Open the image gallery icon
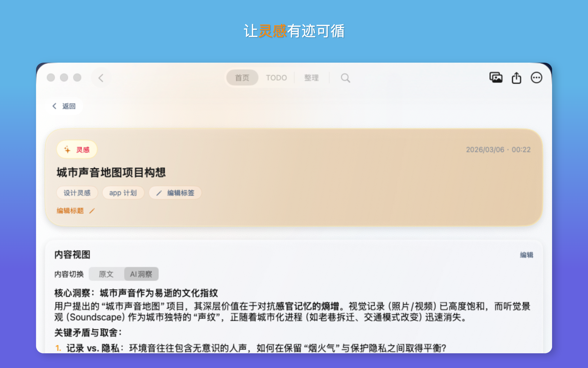This screenshot has width=588, height=368. coord(496,78)
